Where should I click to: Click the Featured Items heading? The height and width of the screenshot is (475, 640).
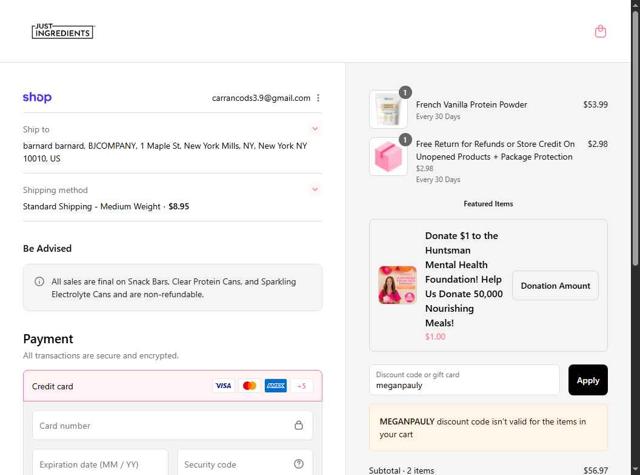tap(488, 204)
